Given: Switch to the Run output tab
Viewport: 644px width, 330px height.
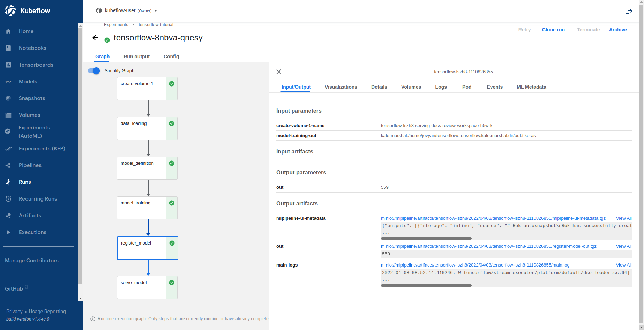Looking at the screenshot, I should pos(137,57).
